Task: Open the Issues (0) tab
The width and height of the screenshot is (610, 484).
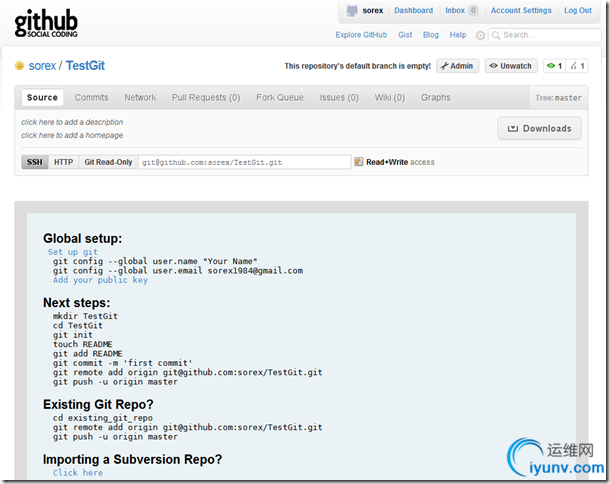Action: click(339, 97)
